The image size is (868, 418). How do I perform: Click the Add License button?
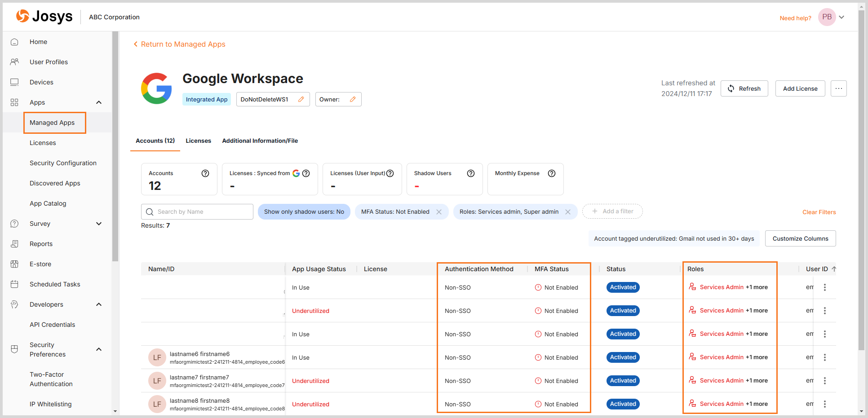coord(800,88)
